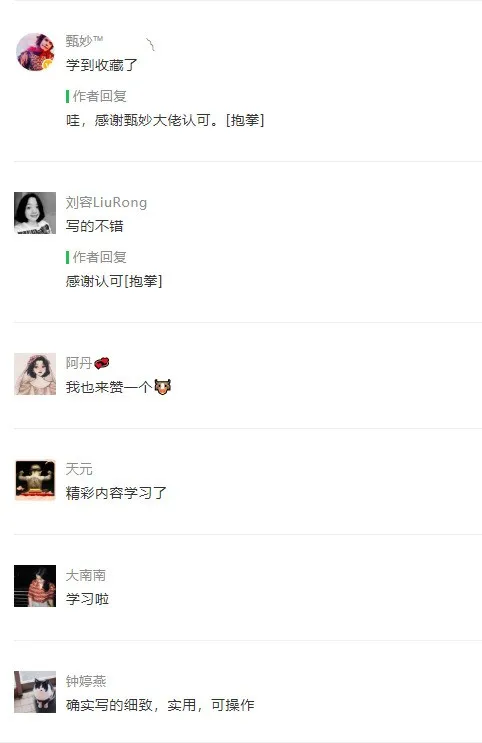Open 钟婷燕's cat avatar

[x=35, y=692]
